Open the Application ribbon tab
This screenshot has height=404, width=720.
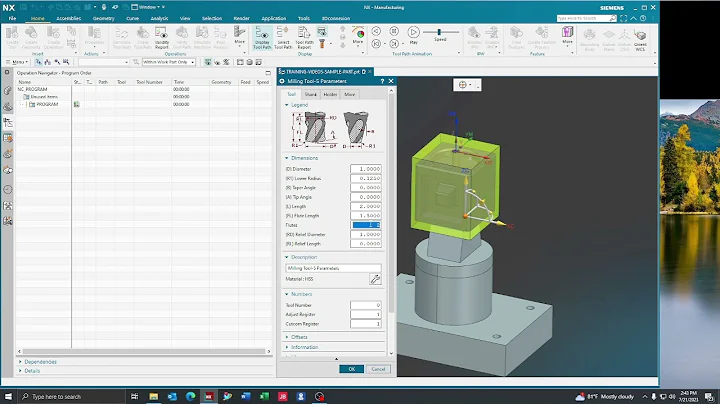(274, 18)
